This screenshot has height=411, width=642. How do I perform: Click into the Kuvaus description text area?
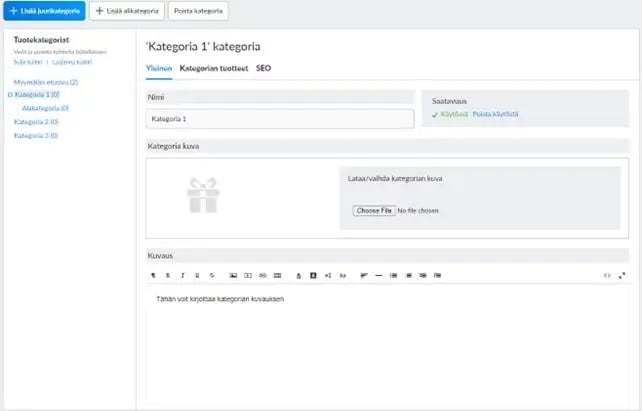(387, 344)
